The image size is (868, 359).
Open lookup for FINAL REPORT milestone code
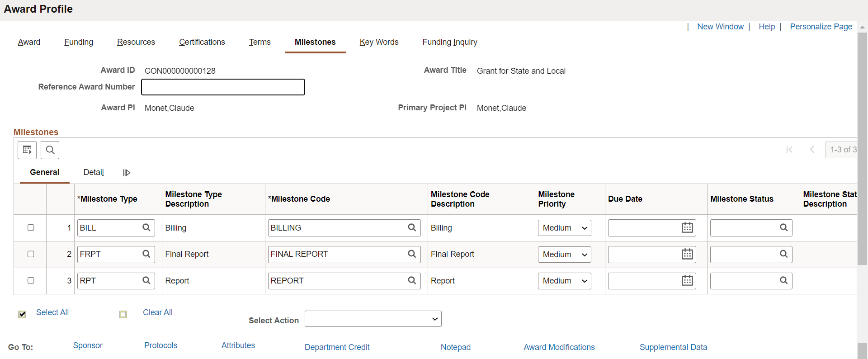pos(412,254)
